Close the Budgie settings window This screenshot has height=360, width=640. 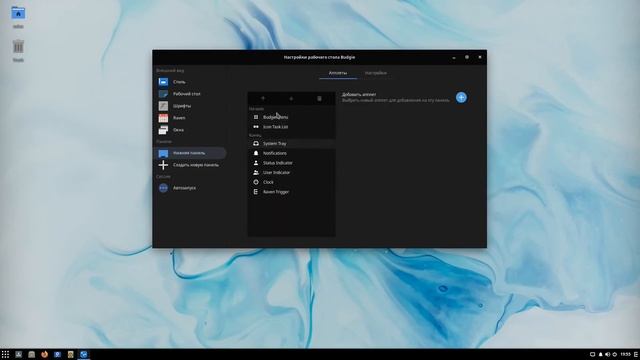480,58
